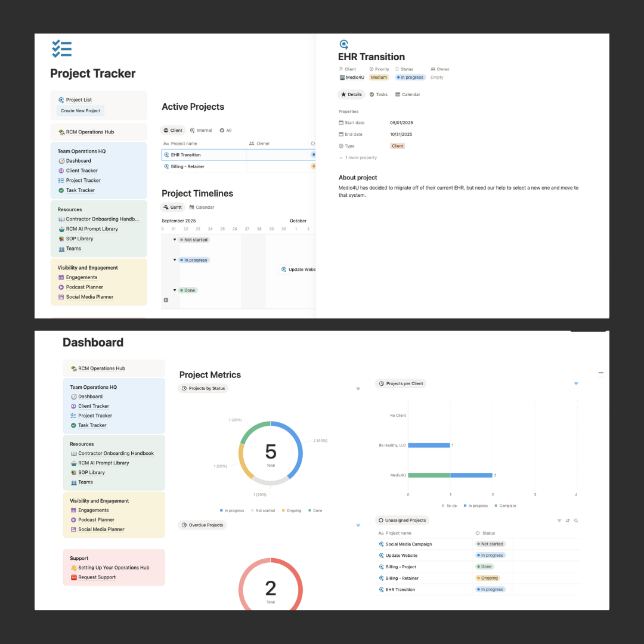Click the filter icon beside Projects by Status
The image size is (644, 644).
tap(358, 389)
